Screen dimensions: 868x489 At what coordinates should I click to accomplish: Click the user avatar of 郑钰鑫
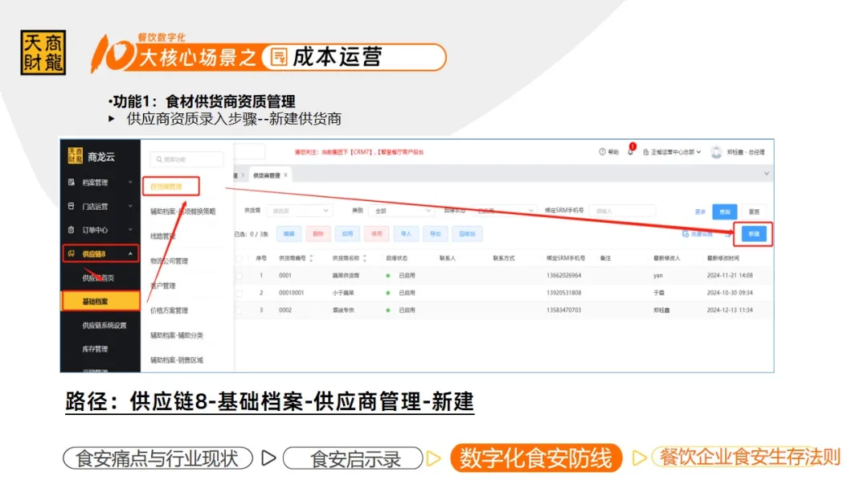716,152
